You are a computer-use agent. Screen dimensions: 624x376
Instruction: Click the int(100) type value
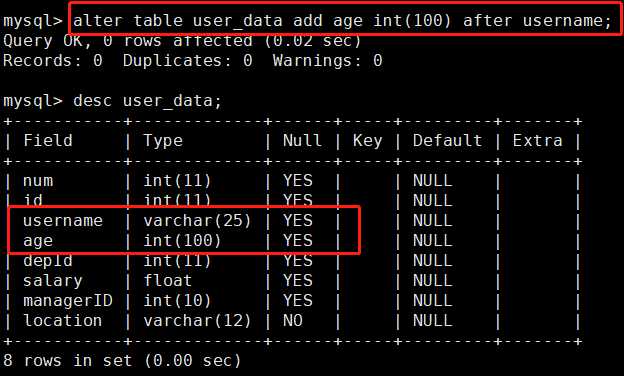(x=182, y=241)
